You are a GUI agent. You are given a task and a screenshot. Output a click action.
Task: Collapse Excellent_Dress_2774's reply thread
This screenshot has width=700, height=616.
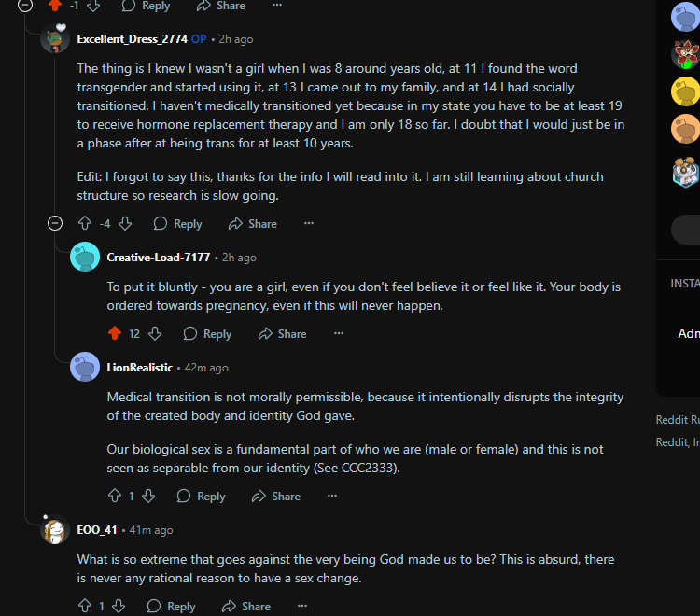coord(55,223)
